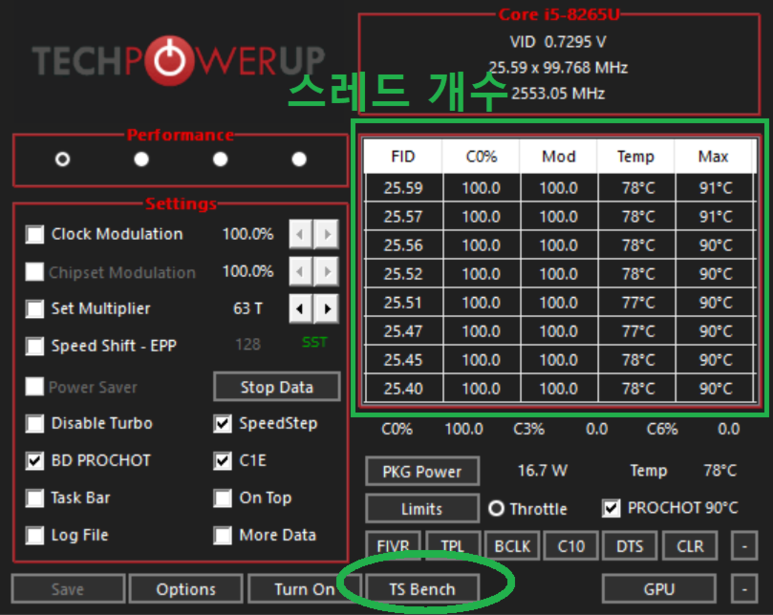Uncheck the BD PROCHOT checkbox
The height and width of the screenshot is (615, 773).
point(35,461)
